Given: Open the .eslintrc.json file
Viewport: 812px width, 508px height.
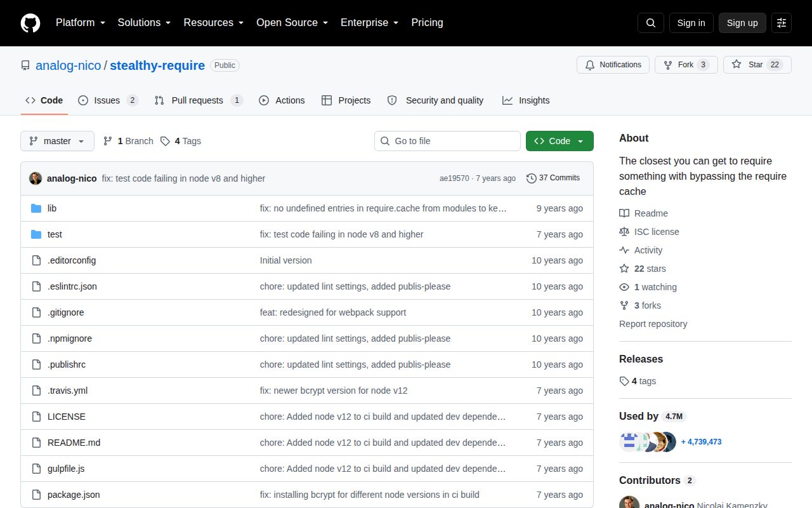Looking at the screenshot, I should point(72,286).
